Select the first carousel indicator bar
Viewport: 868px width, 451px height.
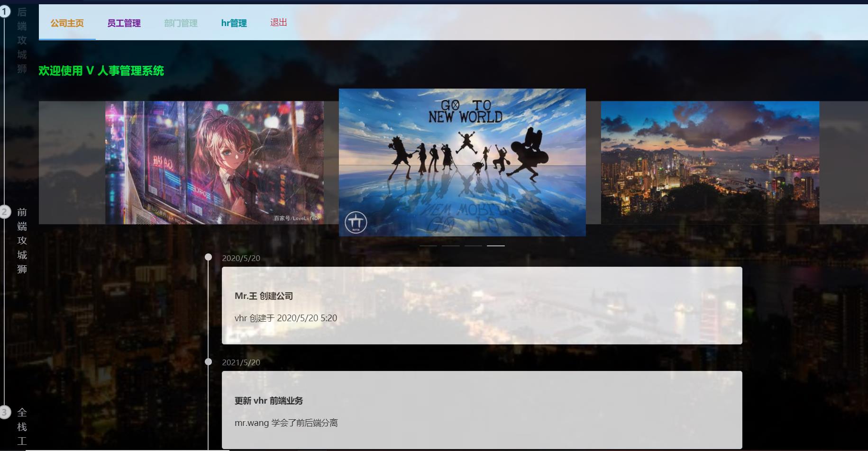[x=428, y=246]
